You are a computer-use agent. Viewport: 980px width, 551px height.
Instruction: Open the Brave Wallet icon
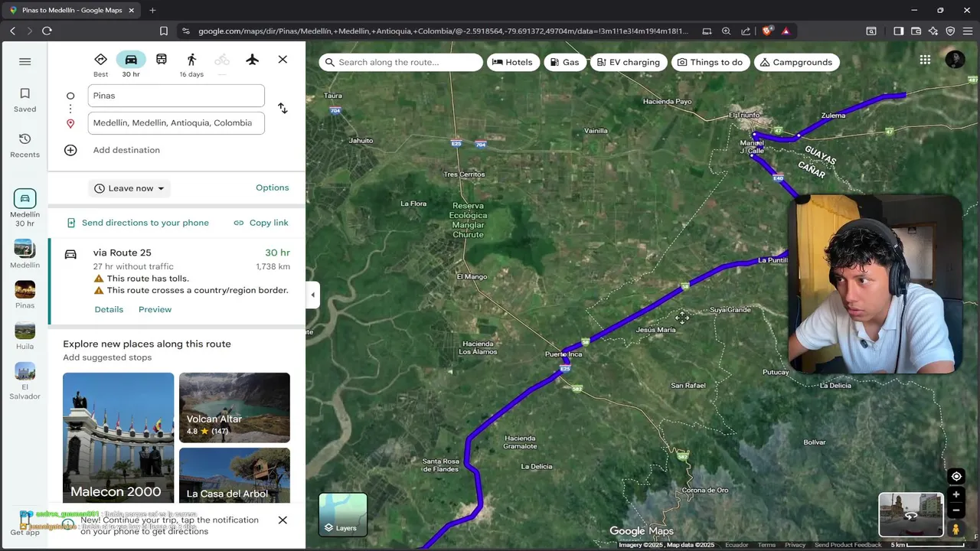point(916,31)
